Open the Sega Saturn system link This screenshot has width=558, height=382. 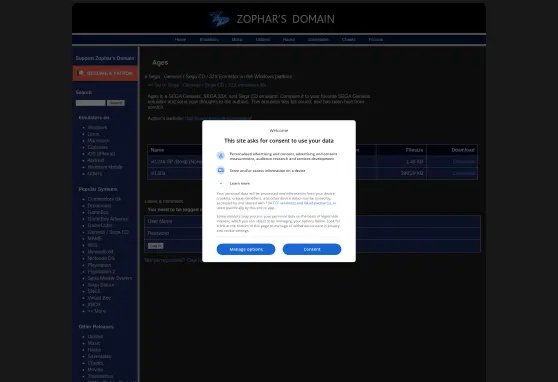tap(101, 285)
